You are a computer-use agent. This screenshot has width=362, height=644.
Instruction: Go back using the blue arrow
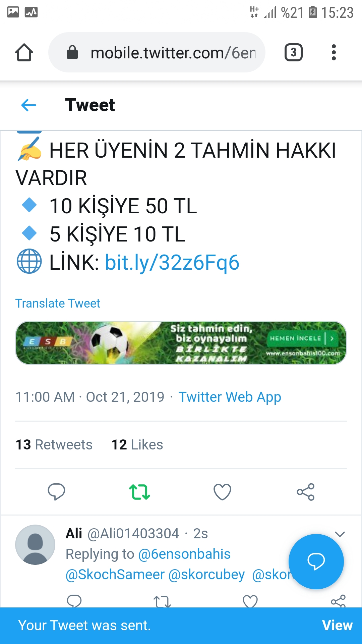tap(29, 105)
